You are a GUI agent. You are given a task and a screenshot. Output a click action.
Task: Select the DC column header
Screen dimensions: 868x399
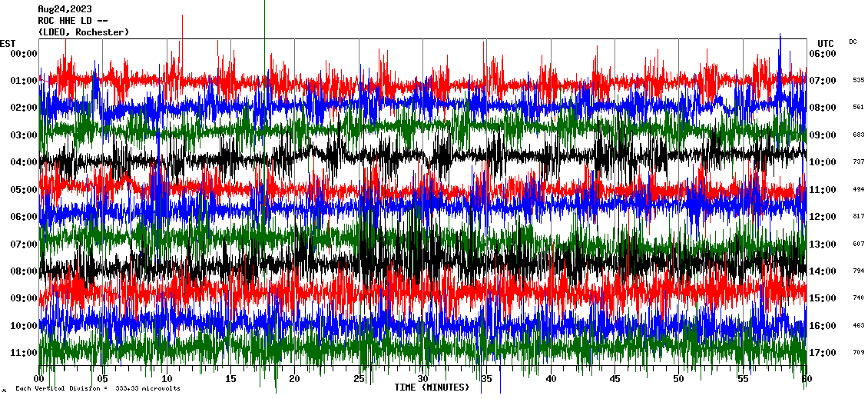pyautogui.click(x=853, y=42)
